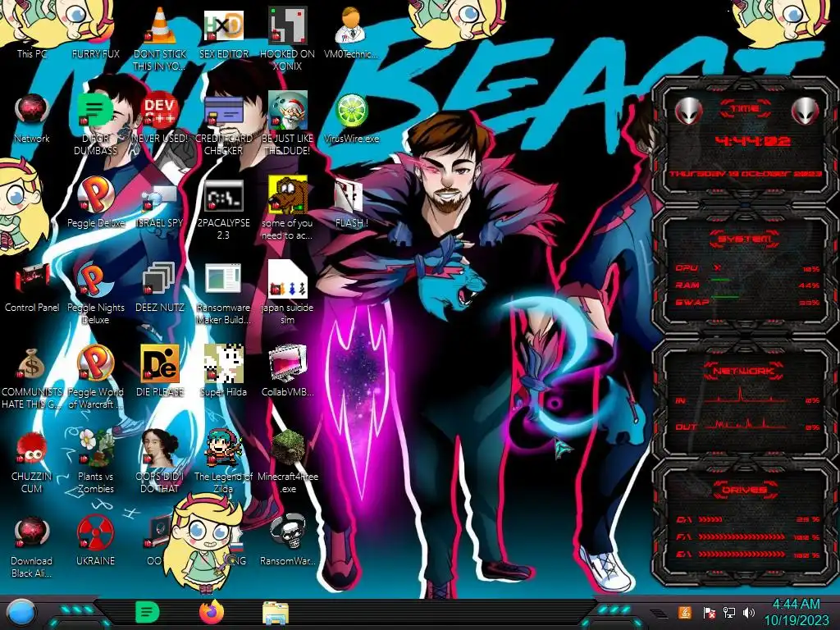Click the F:\ drive usage bar
Image resolution: width=840 pixels, height=630 pixels.
748,536
